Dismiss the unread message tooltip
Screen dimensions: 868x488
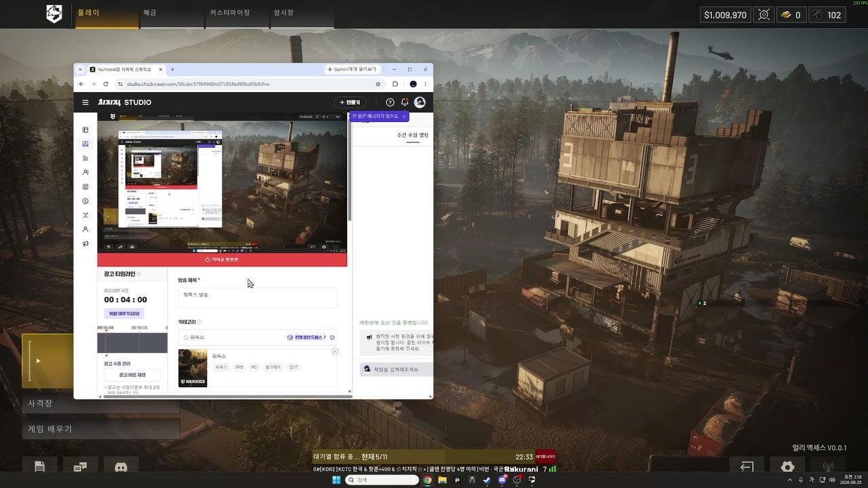tap(404, 116)
